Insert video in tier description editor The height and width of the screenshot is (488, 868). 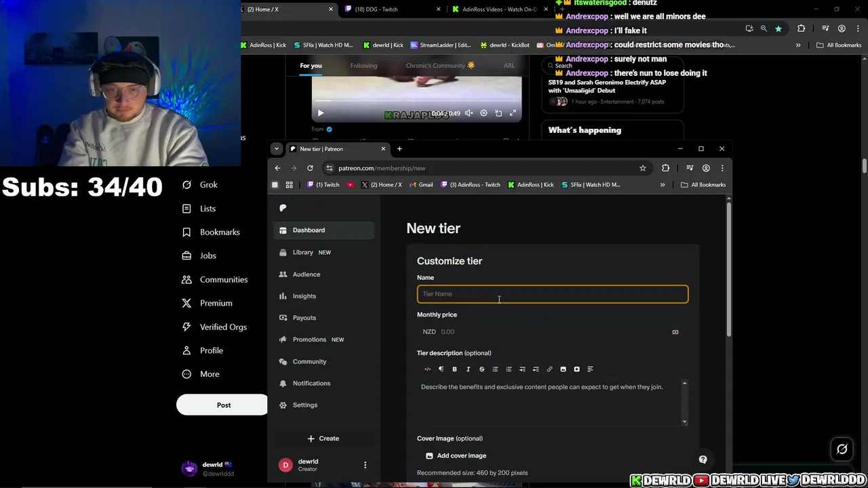tap(576, 369)
